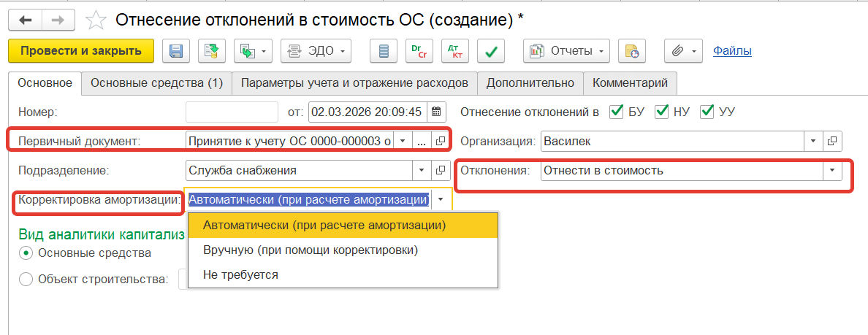This screenshot has width=868, height=335.
Task: Switch to Основные средства (1) tab
Action: [156, 83]
